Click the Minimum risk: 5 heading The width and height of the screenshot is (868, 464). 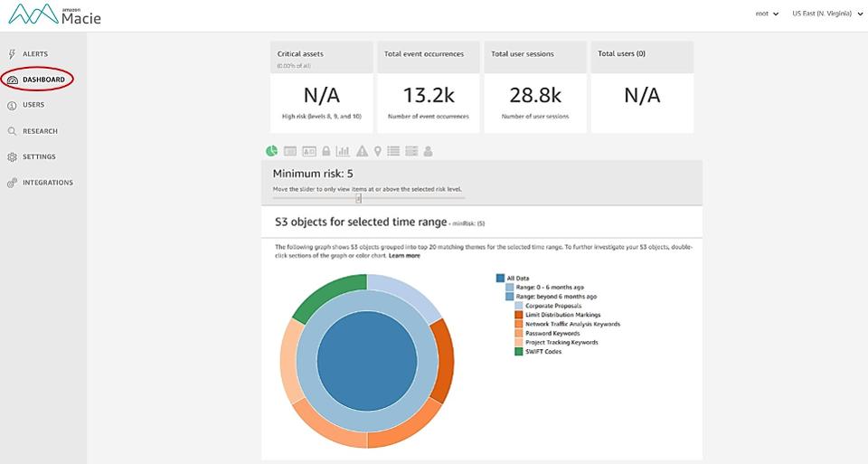coord(313,174)
